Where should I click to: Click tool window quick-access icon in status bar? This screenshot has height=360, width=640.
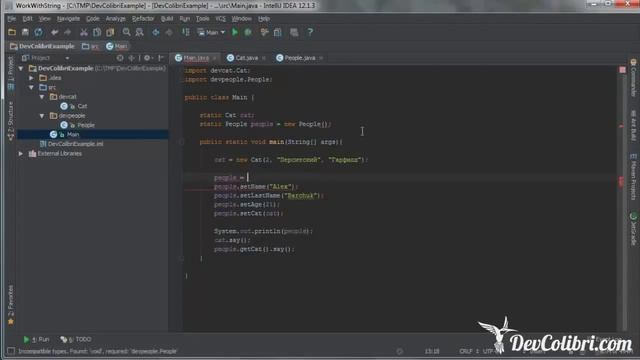[11, 351]
